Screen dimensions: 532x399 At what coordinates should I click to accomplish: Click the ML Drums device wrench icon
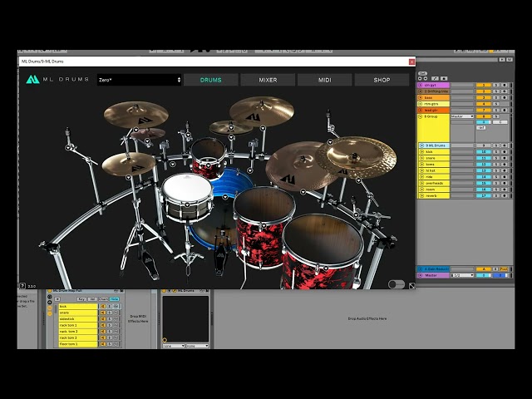click(174, 291)
